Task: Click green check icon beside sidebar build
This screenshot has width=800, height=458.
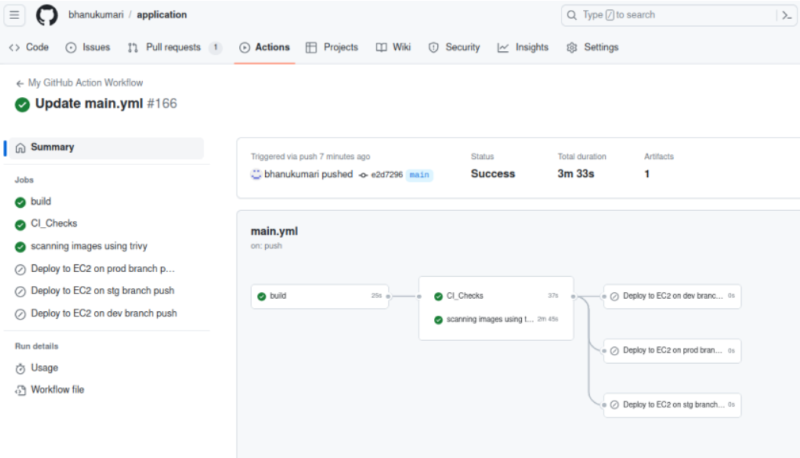Action: click(20, 202)
